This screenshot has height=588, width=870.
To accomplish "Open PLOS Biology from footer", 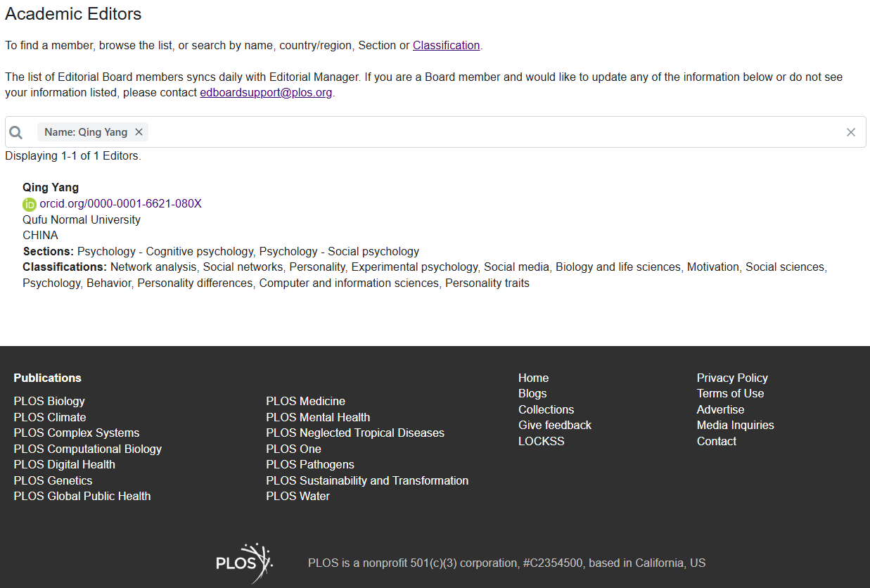I will tap(49, 402).
